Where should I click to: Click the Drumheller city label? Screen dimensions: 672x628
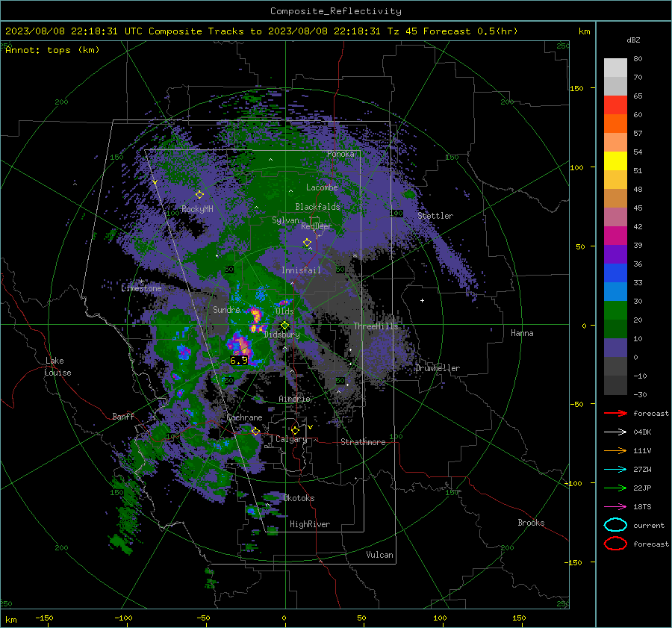coord(438,368)
